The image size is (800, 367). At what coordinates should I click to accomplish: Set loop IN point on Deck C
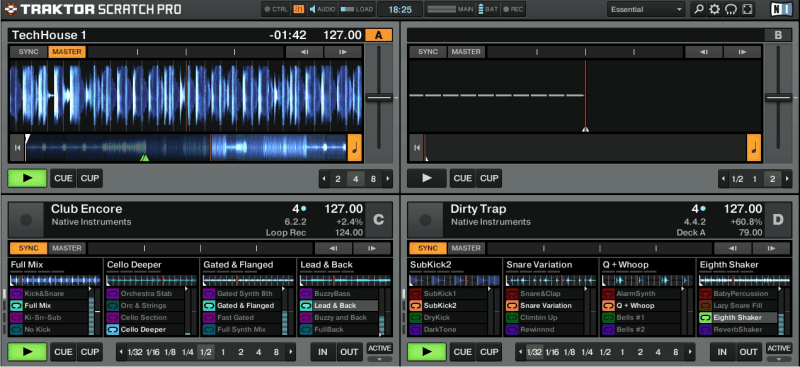pyautogui.click(x=323, y=352)
